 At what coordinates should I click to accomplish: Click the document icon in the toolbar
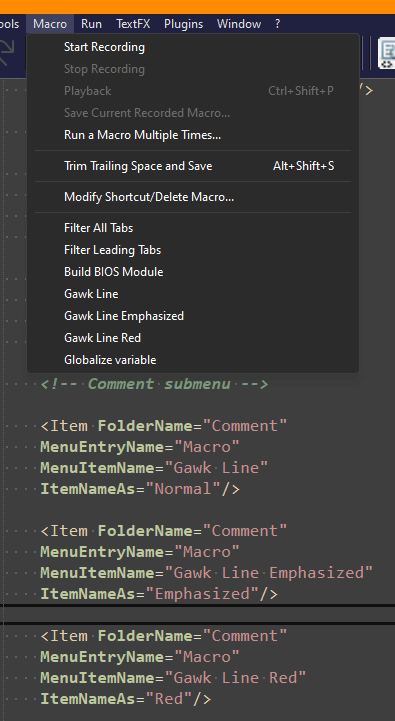point(386,53)
